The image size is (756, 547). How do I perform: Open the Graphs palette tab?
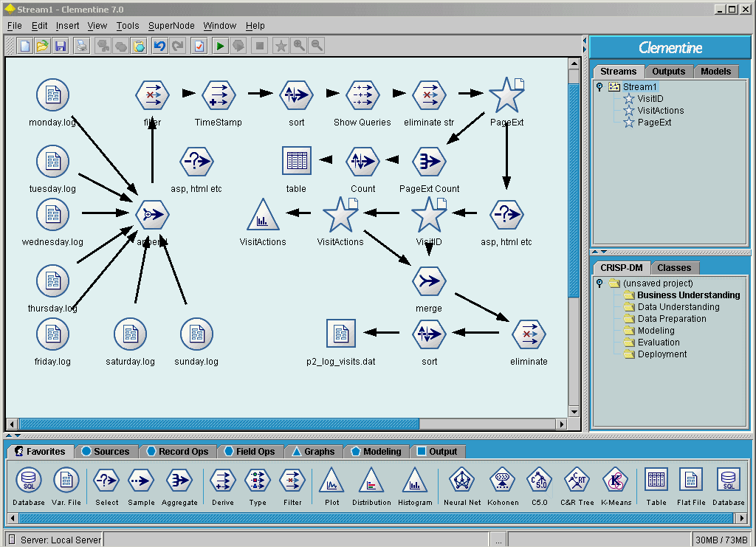(x=313, y=452)
